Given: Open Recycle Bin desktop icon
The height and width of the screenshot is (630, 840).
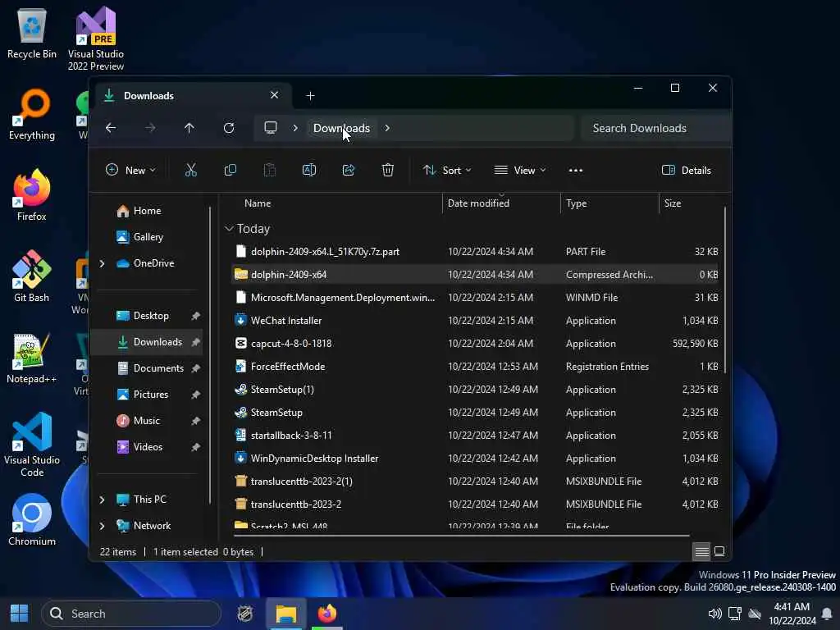Looking at the screenshot, I should point(32,34).
